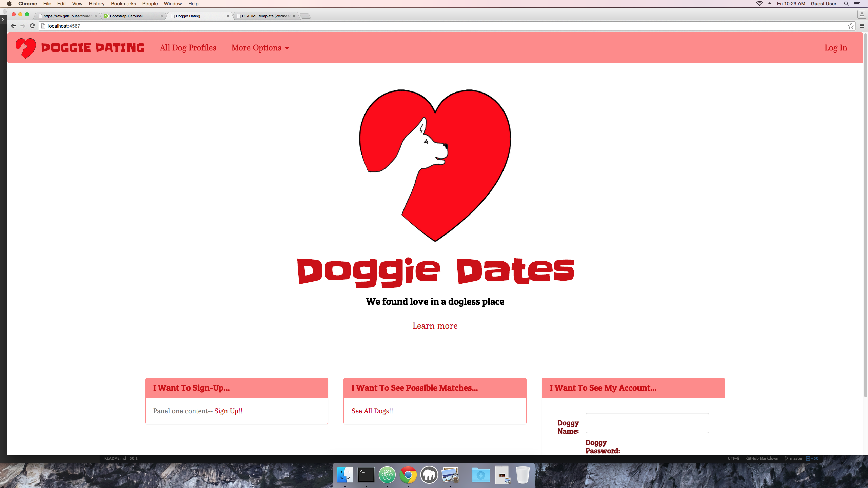The width and height of the screenshot is (868, 488).
Task: Click the Doggy Name input field
Action: 647,423
